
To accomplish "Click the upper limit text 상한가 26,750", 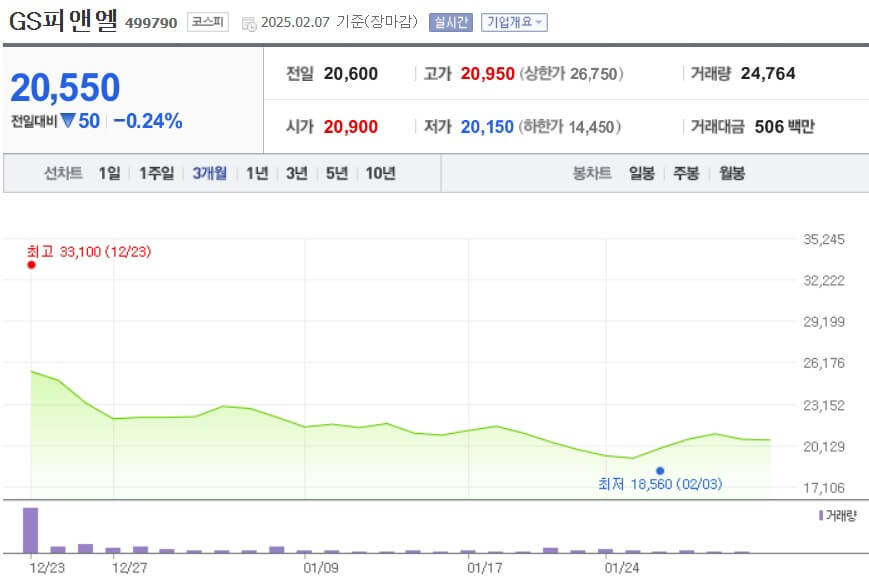I will click(571, 74).
